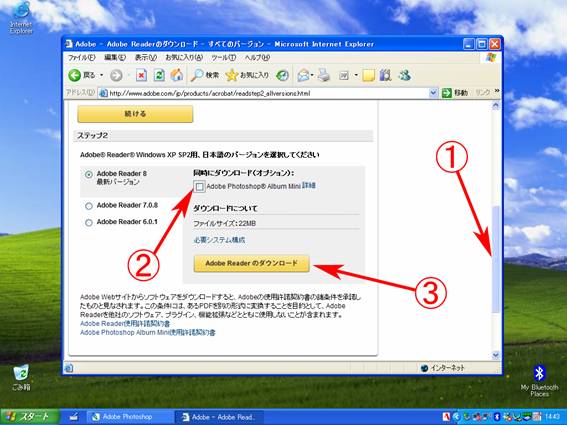Open the History clock icon in toolbar
Viewport: 567px width, 425px height.
(282, 75)
